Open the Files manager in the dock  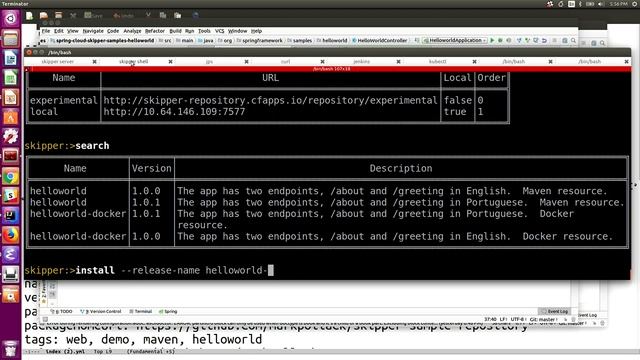[10, 39]
